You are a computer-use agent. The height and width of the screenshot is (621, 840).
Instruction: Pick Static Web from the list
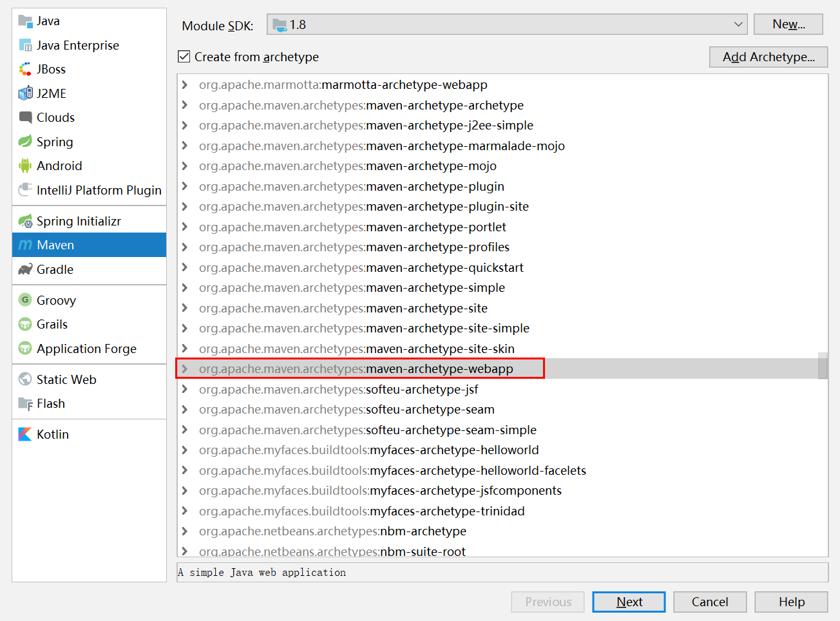pyautogui.click(x=89, y=379)
